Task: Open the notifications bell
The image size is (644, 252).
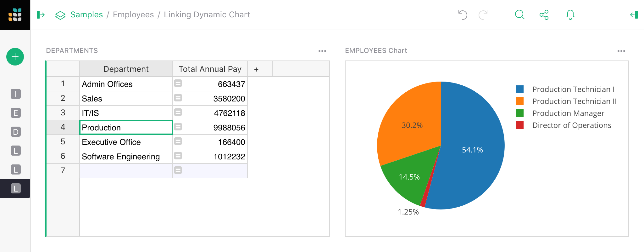Action: coord(570,15)
